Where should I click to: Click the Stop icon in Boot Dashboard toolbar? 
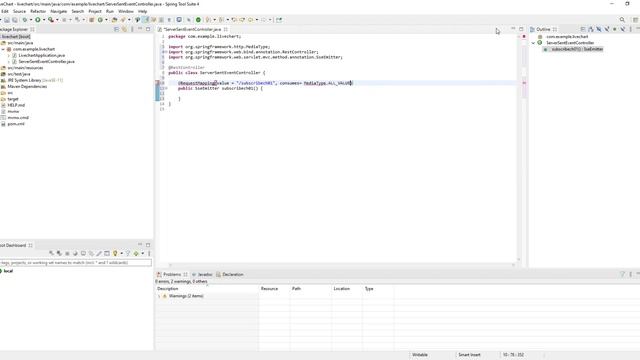point(67,253)
